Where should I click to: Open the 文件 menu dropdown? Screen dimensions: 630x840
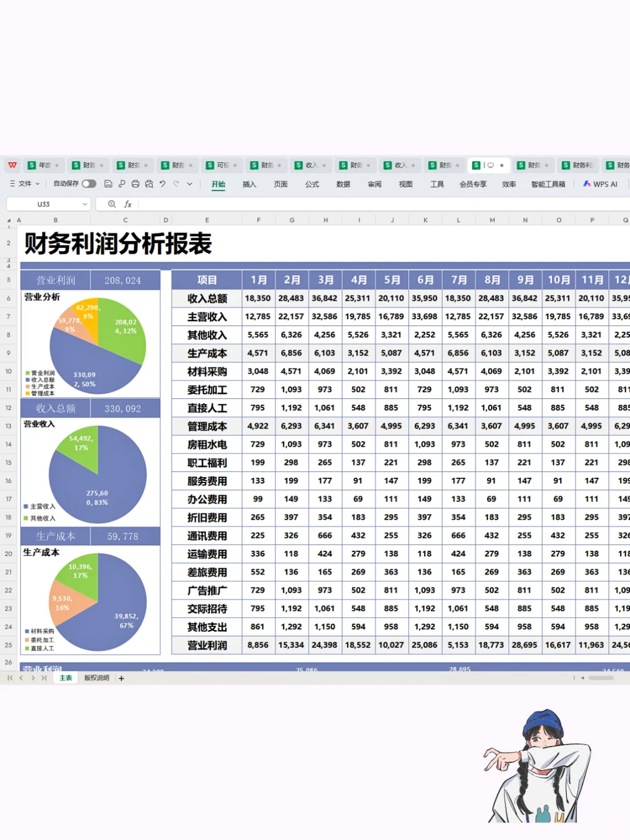(x=25, y=184)
